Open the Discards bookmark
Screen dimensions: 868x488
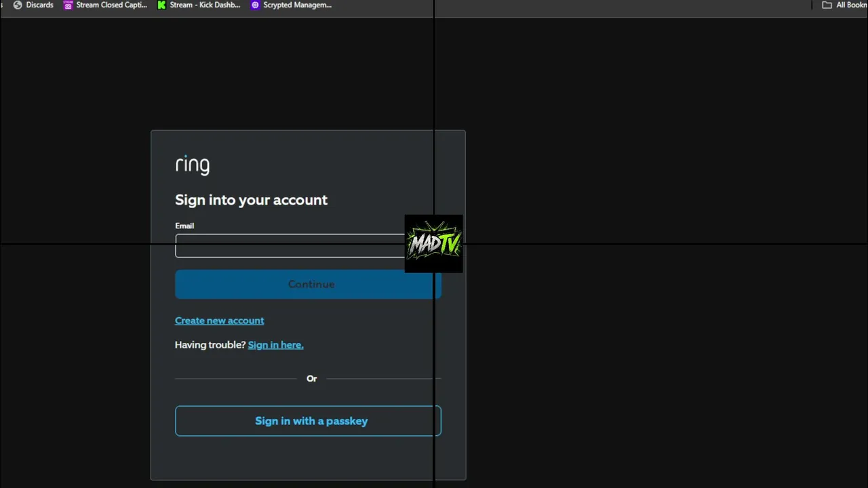coord(33,5)
